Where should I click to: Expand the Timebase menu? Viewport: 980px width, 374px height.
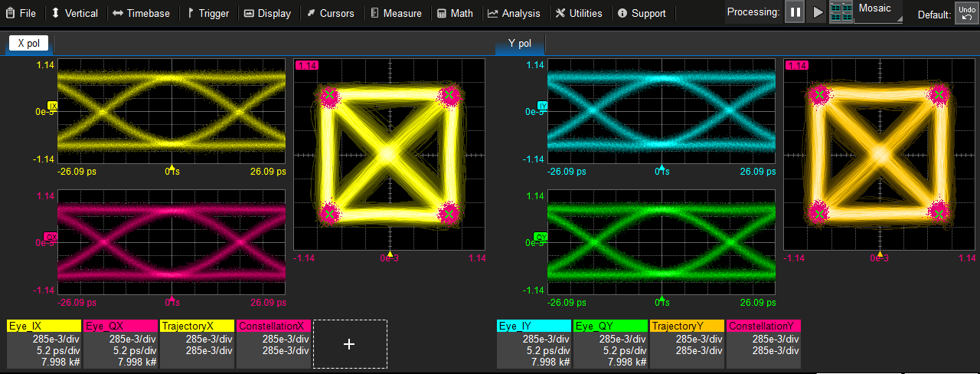(142, 13)
